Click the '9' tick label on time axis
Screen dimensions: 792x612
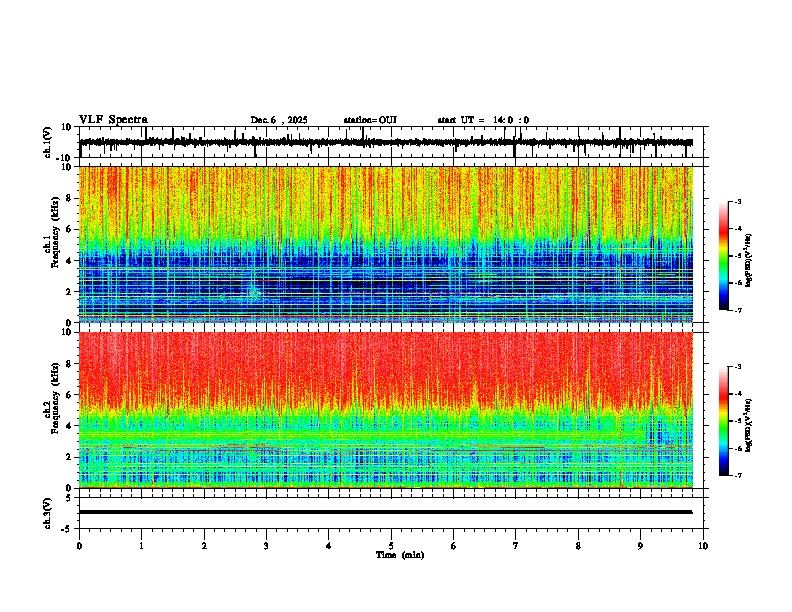point(640,546)
